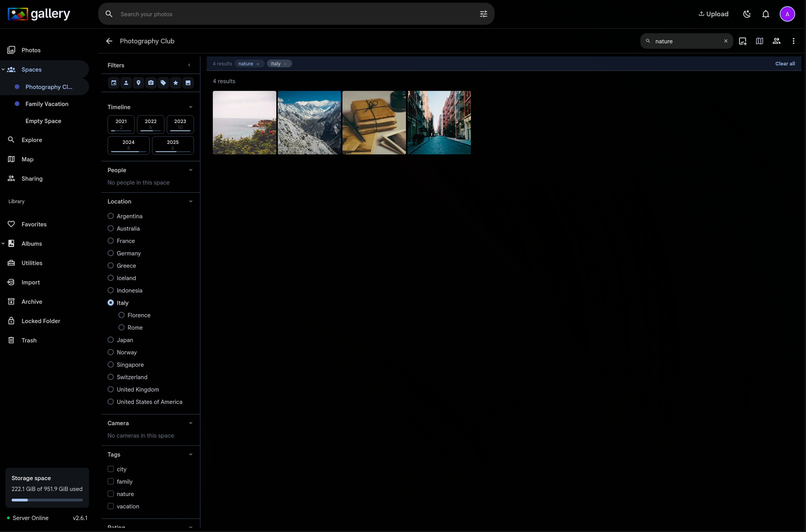Collapse the Location filter section
The width and height of the screenshot is (806, 532).
tap(191, 202)
